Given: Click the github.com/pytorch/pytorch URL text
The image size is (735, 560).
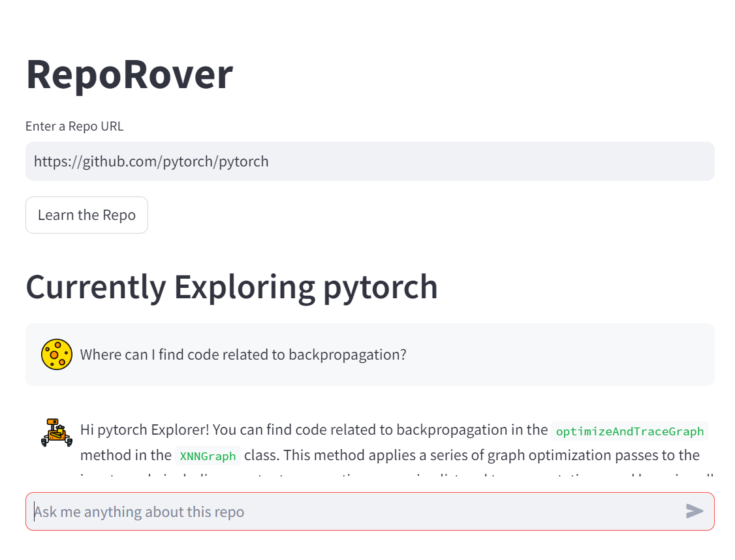Looking at the screenshot, I should tap(151, 162).
